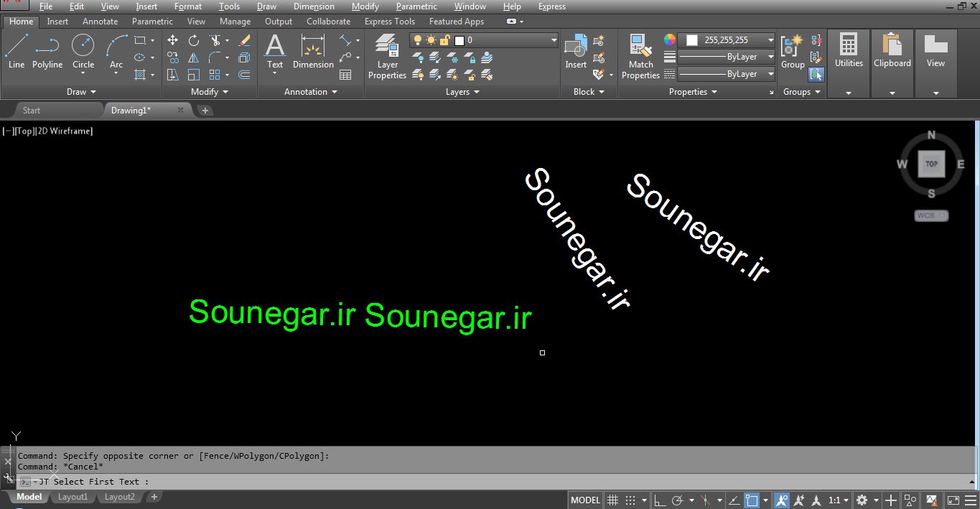This screenshot has height=509, width=980.
Task: Open the first ByLayer linetype dropdown
Action: point(726,57)
